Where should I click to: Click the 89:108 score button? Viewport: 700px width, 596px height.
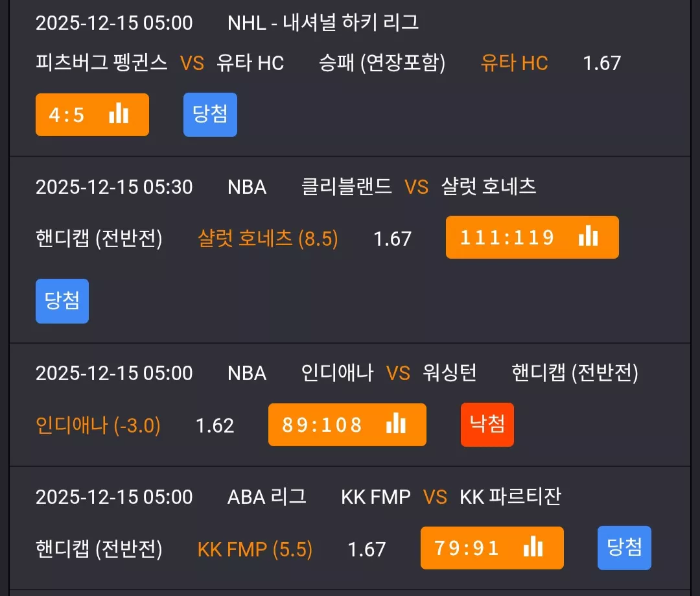[x=347, y=424]
